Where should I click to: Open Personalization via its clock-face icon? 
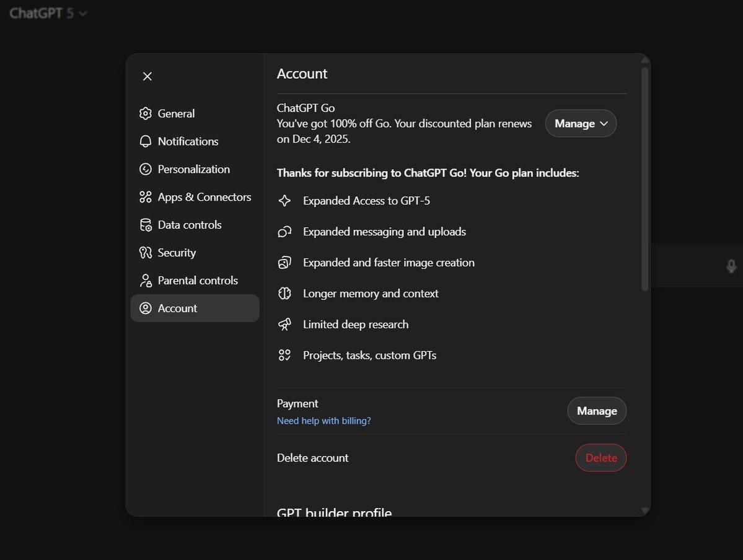pos(145,168)
